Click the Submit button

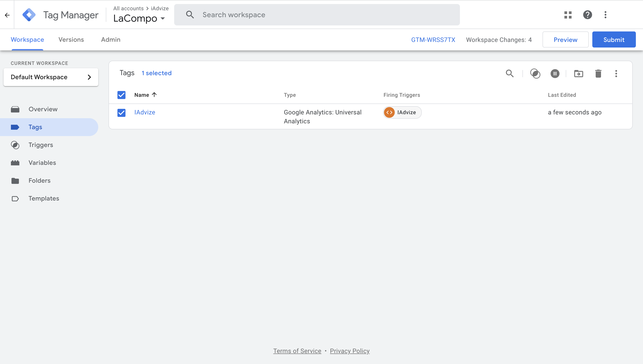614,39
